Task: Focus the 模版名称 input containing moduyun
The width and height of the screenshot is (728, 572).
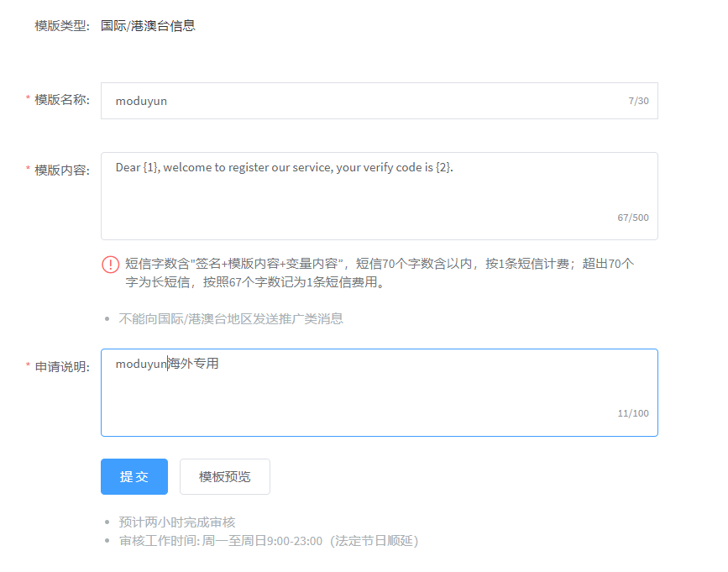Action: coord(380,101)
